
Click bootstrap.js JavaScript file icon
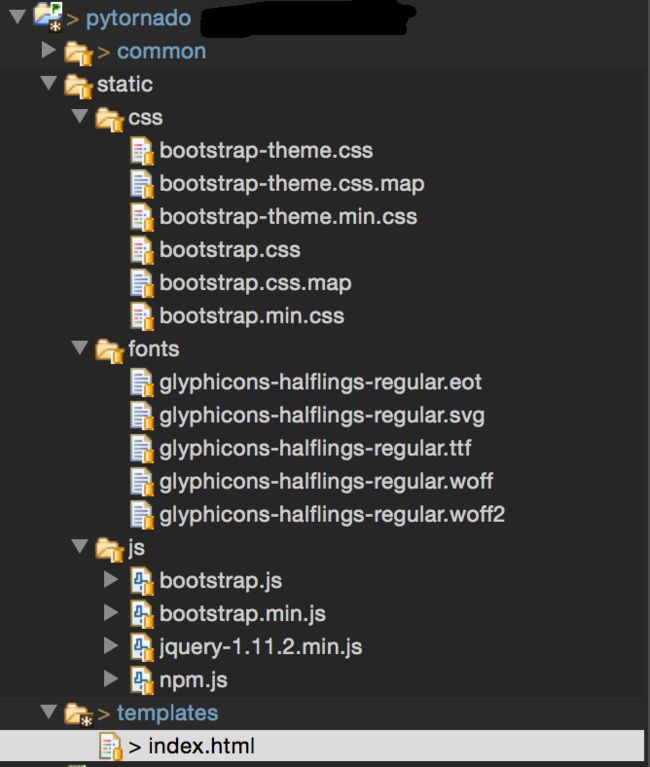(142, 581)
